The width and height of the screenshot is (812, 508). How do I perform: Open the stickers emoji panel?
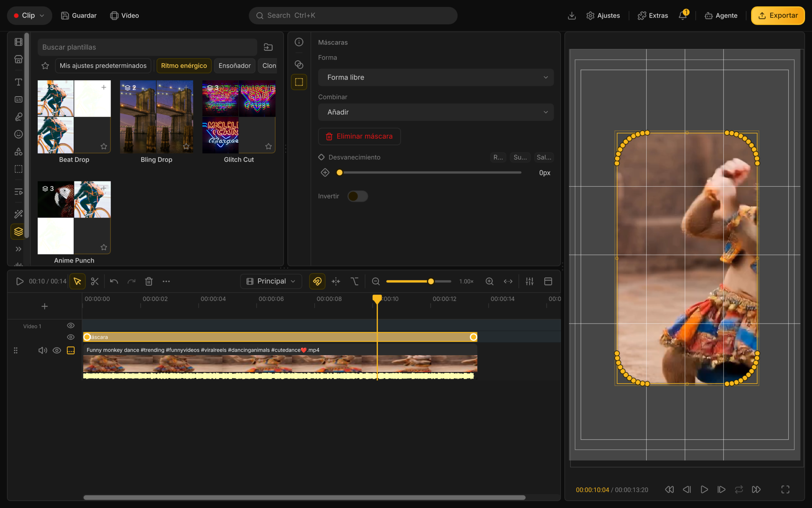18,134
